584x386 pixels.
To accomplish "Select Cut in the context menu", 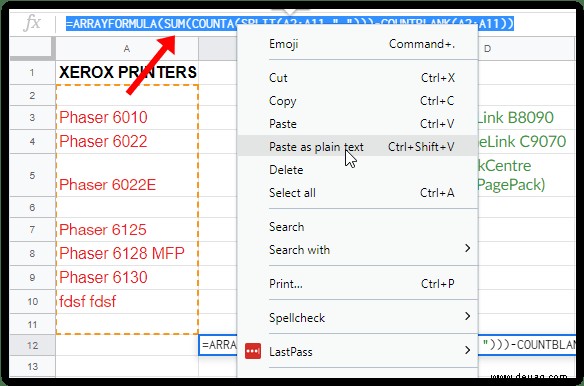I will 357,78.
